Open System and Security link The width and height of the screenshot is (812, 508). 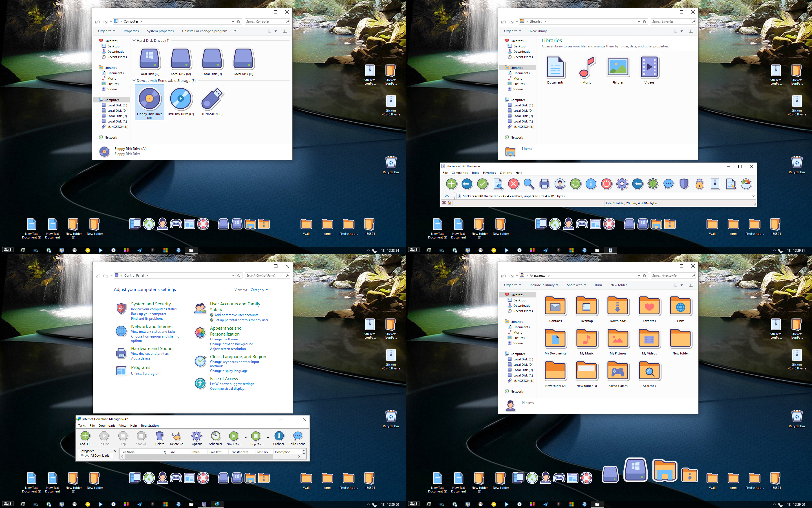[151, 304]
